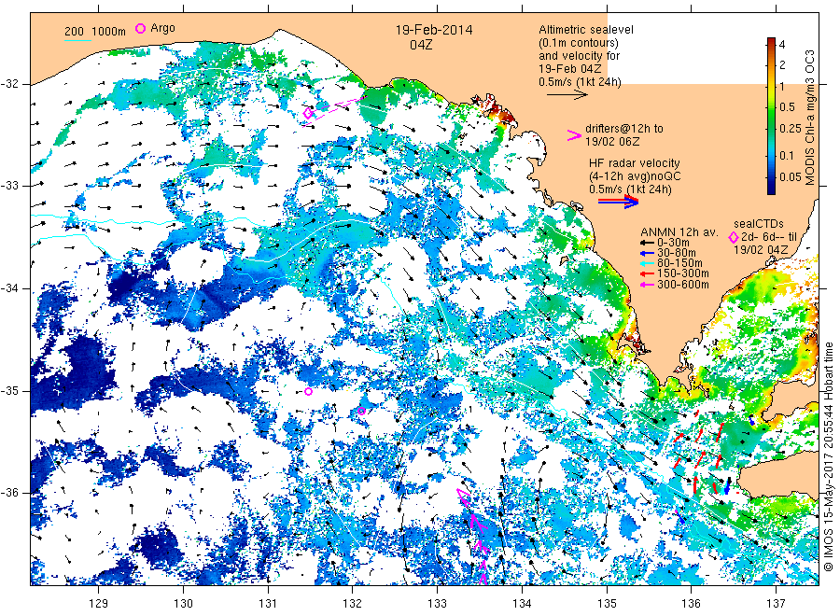This screenshot has width=840, height=616.
Task: Click the Argo float circle near 131.5E, 35S
Action: (x=308, y=392)
